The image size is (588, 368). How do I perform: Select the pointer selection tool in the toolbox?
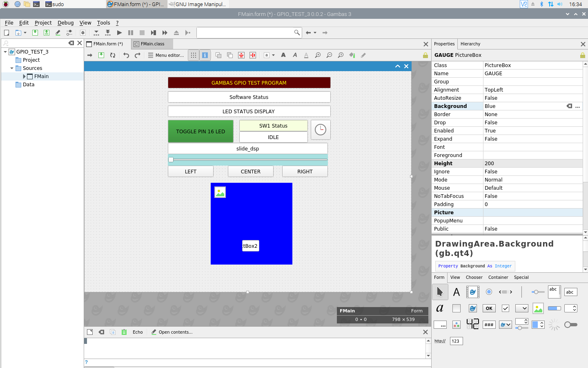pyautogui.click(x=440, y=292)
